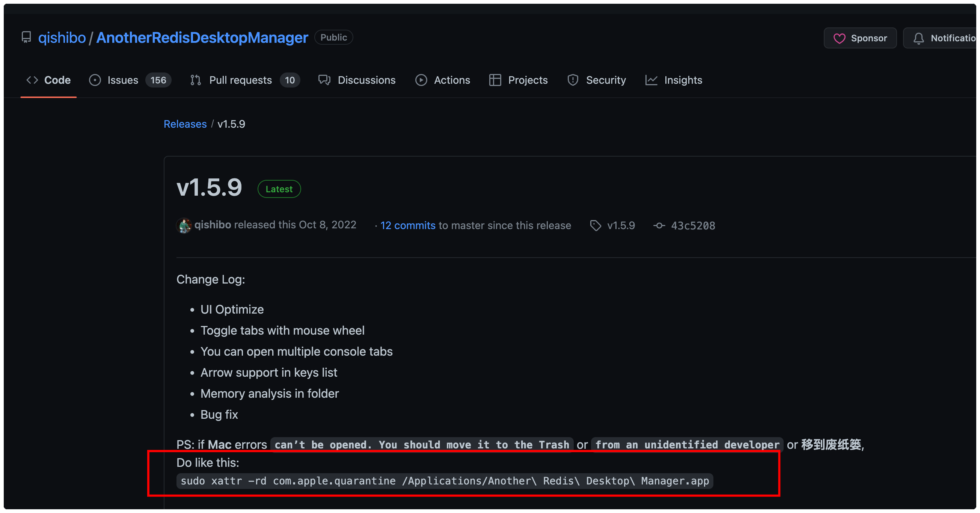The height and width of the screenshot is (513, 980).
Task: Open the qishibo username link
Action: 213,225
